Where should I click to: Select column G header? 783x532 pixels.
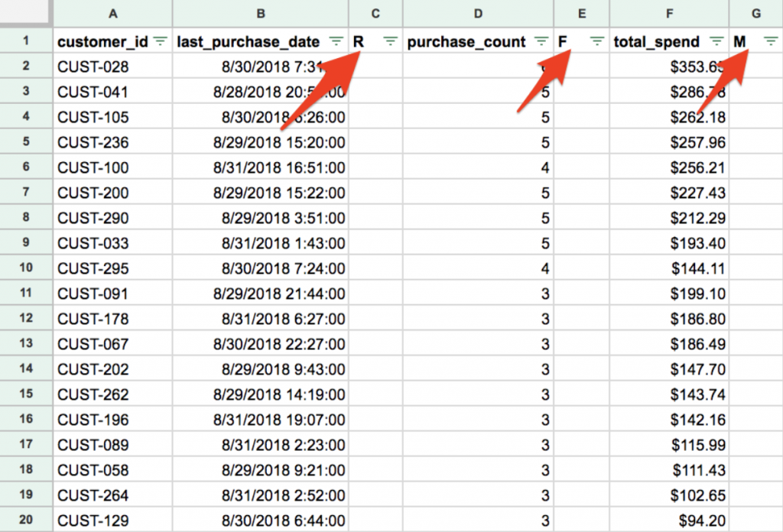point(756,14)
